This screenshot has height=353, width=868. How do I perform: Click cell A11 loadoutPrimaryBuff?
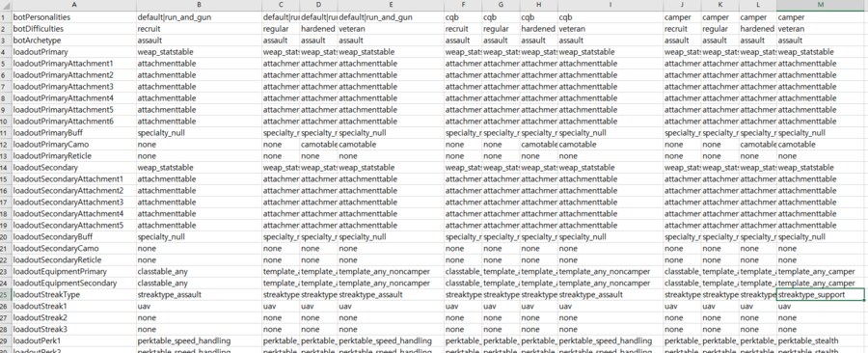(x=74, y=133)
